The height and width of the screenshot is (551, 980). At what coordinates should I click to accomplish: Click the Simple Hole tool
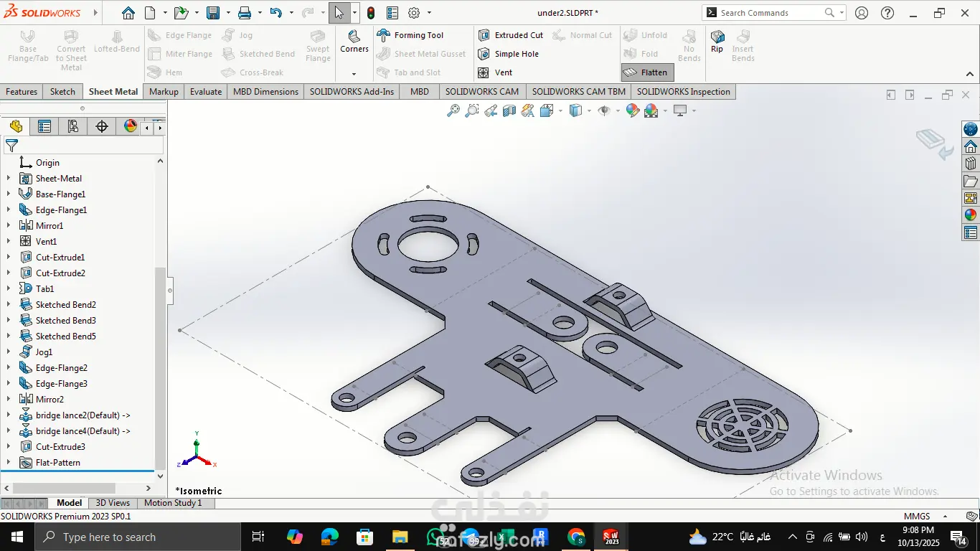[508, 54]
